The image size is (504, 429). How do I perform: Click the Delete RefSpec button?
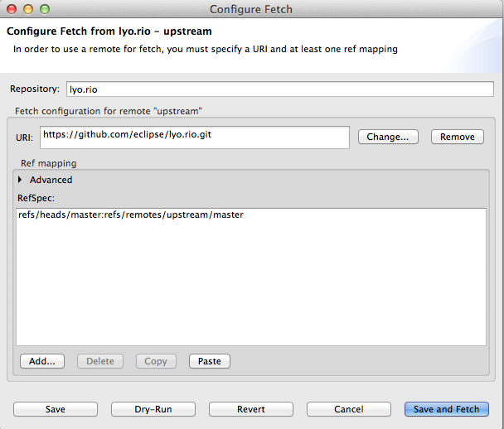coord(100,361)
